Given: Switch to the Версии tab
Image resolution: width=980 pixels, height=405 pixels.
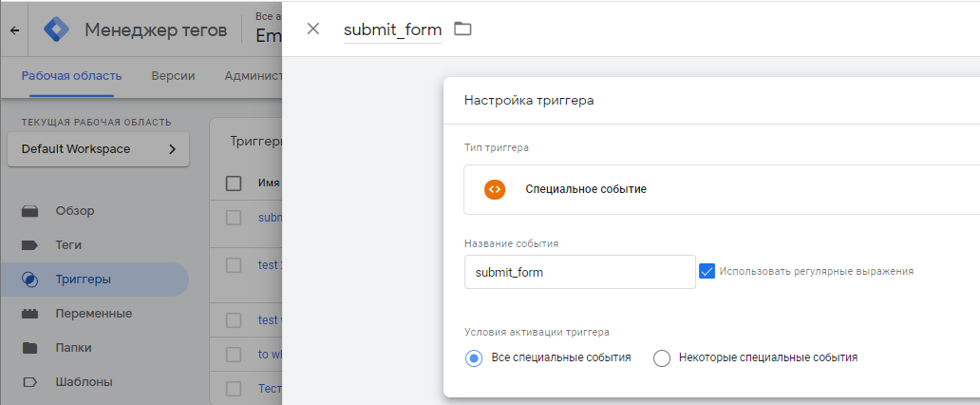Looking at the screenshot, I should (173, 76).
